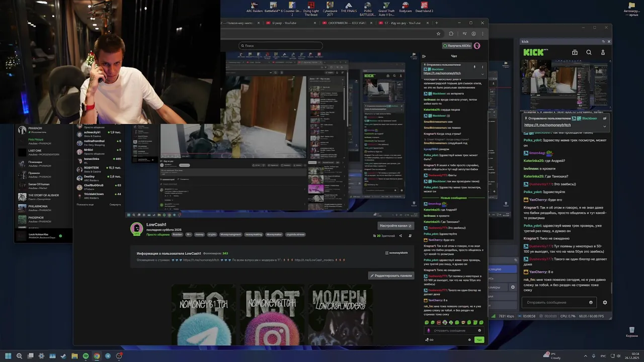
Task: Open TG NOMONEYB1TCH panel image
Action: pos(203,315)
